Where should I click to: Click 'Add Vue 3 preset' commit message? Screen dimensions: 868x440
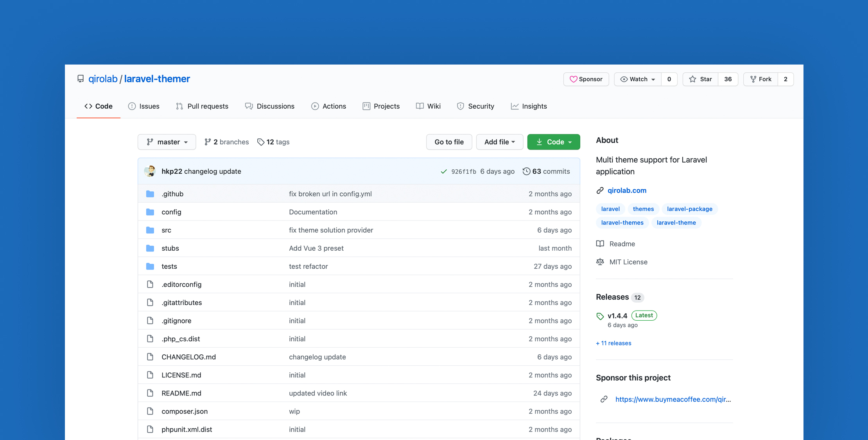click(316, 248)
